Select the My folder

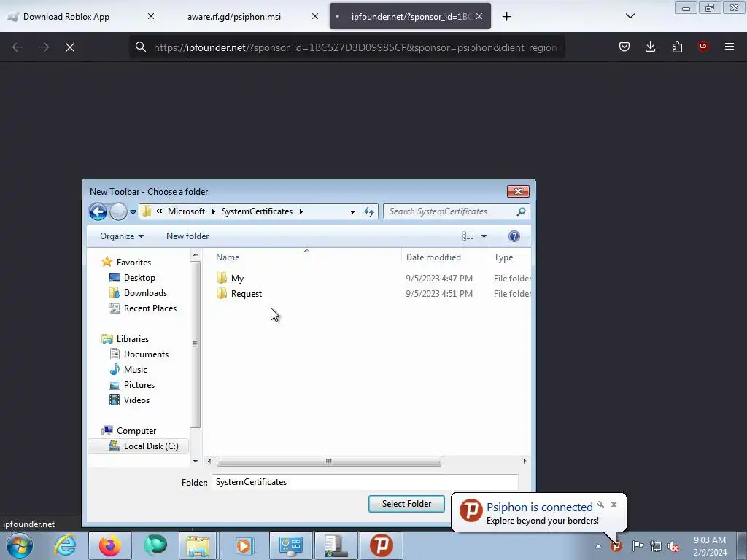tap(237, 279)
